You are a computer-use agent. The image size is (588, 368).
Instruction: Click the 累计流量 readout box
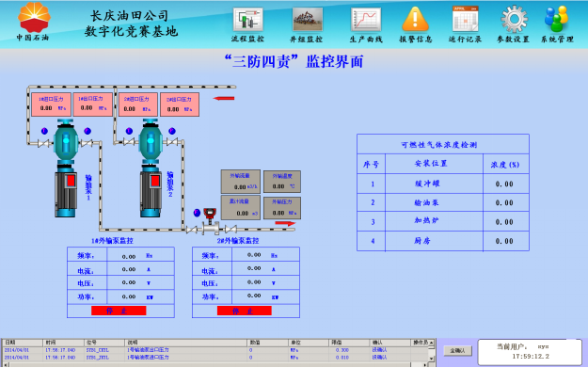click(241, 207)
